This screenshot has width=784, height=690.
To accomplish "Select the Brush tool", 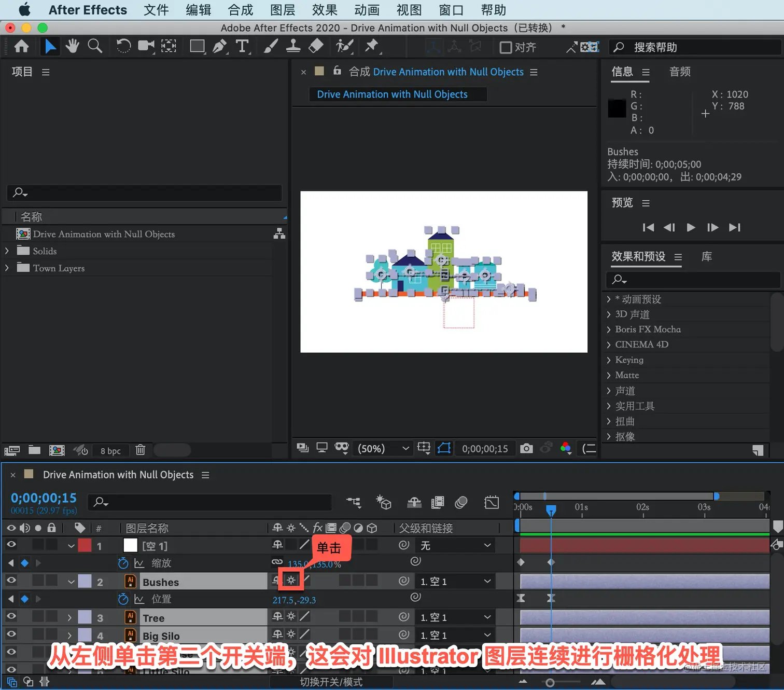I will click(271, 47).
